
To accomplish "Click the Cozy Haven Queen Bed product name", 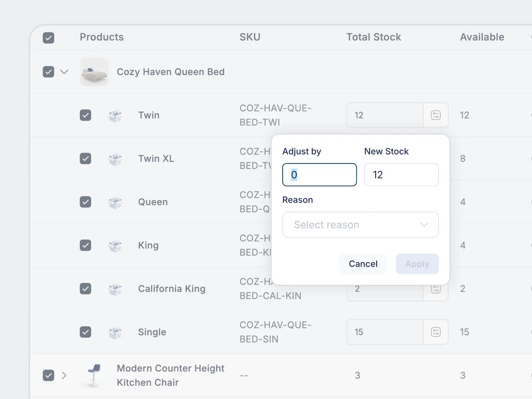I will (x=171, y=72).
